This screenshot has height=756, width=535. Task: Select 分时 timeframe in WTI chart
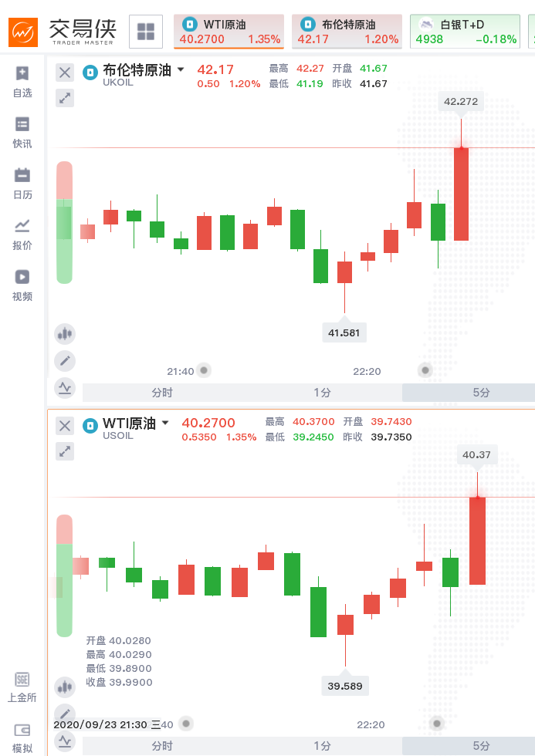tap(162, 746)
